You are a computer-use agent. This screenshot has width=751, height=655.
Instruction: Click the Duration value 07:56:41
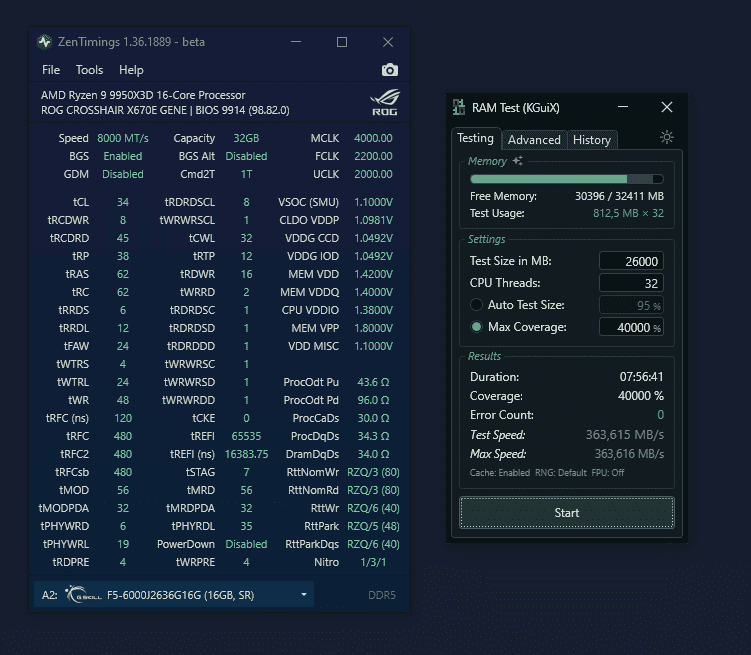coord(641,377)
